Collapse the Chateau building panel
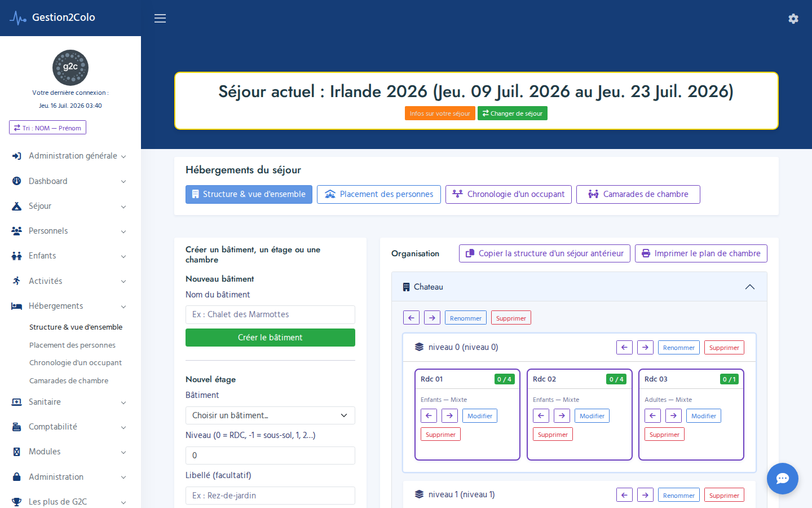Viewport: 812px width, 508px height. (x=749, y=287)
